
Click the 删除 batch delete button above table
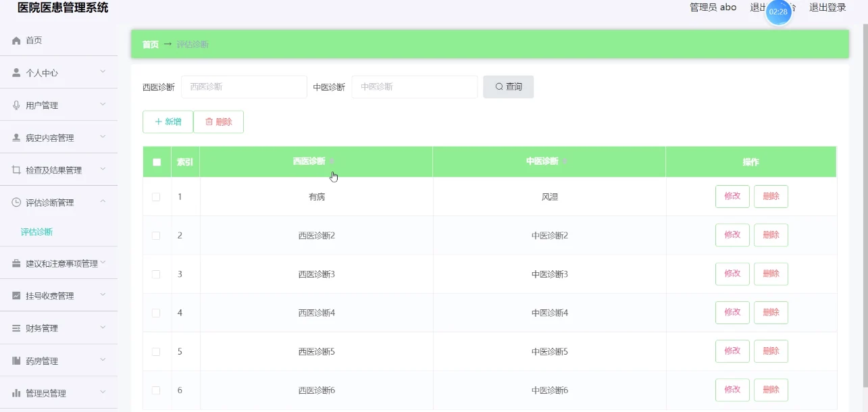tap(218, 122)
